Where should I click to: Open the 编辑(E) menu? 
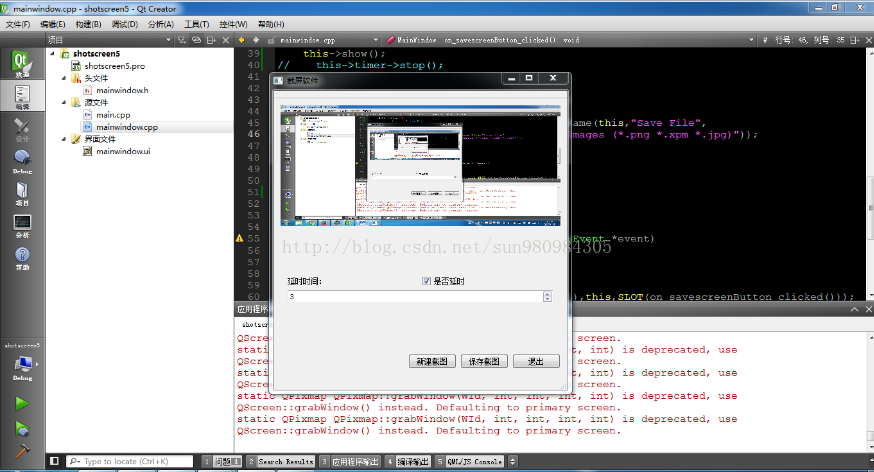click(x=52, y=24)
